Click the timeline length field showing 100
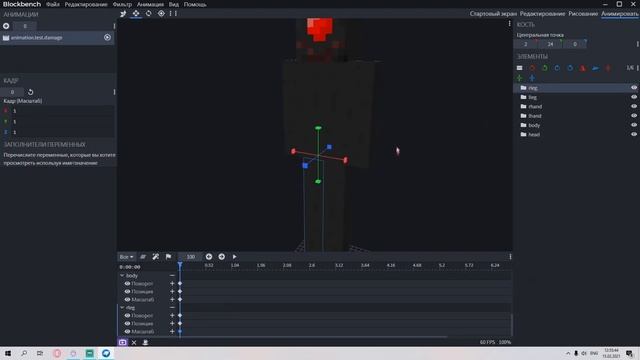 (191, 257)
